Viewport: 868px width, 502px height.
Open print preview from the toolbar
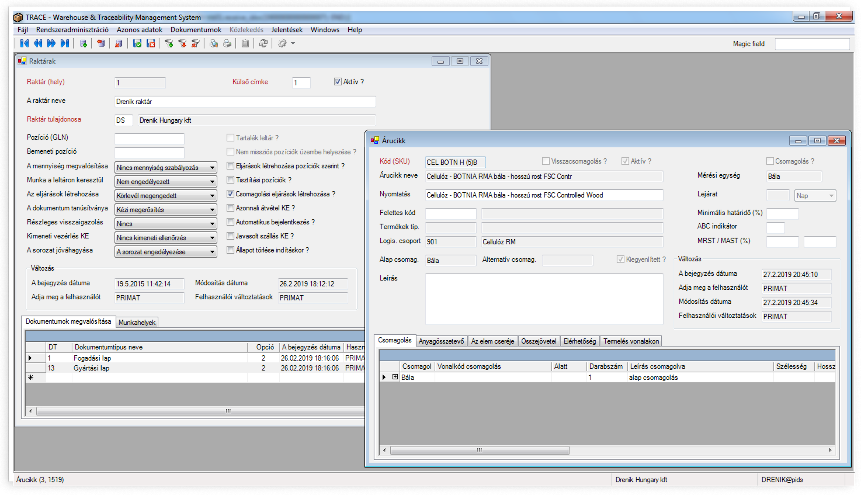pos(214,44)
